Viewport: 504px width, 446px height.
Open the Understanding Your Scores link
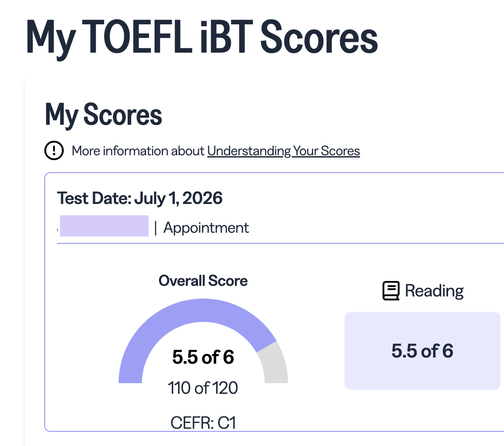(x=283, y=151)
